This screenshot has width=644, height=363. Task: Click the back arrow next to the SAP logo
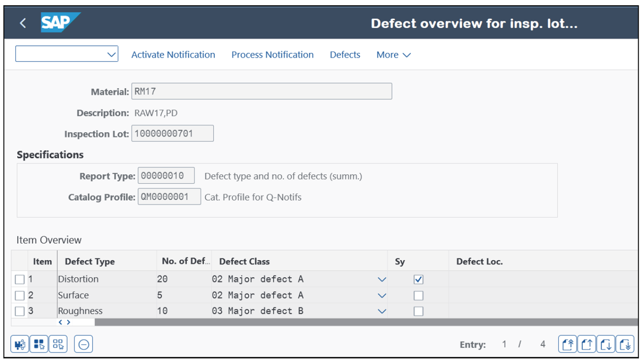click(x=23, y=23)
